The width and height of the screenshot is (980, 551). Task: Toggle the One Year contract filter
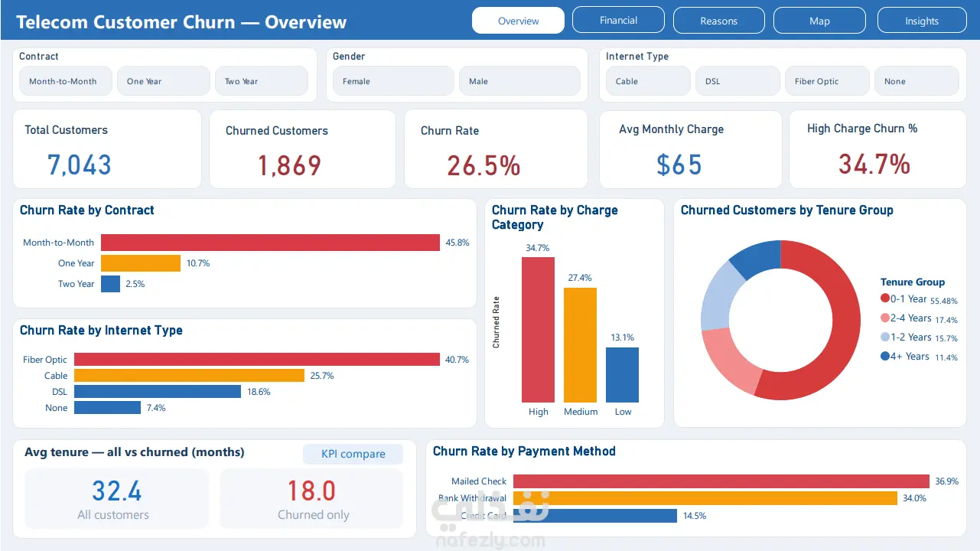[163, 81]
